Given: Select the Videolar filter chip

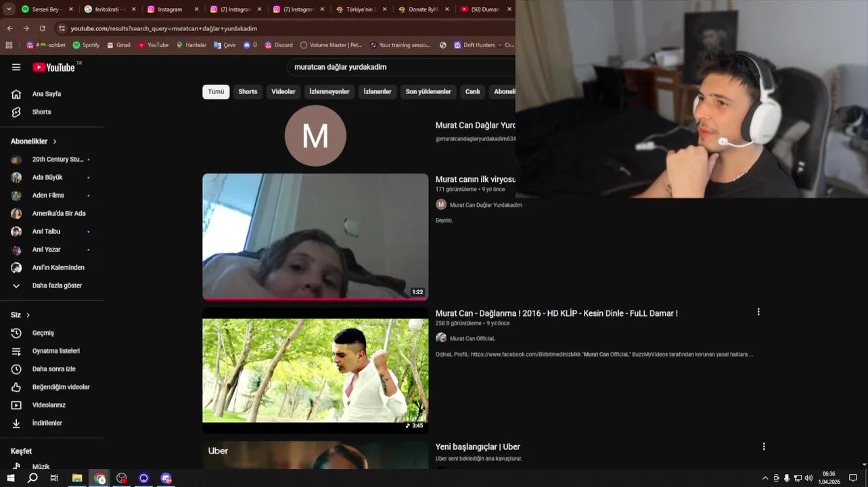Looking at the screenshot, I should click(x=283, y=91).
